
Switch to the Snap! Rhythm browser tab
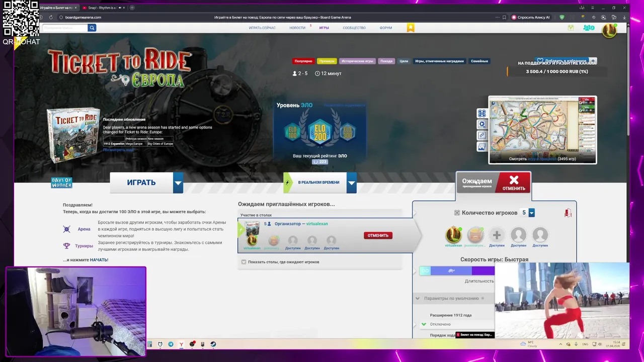coord(102,8)
